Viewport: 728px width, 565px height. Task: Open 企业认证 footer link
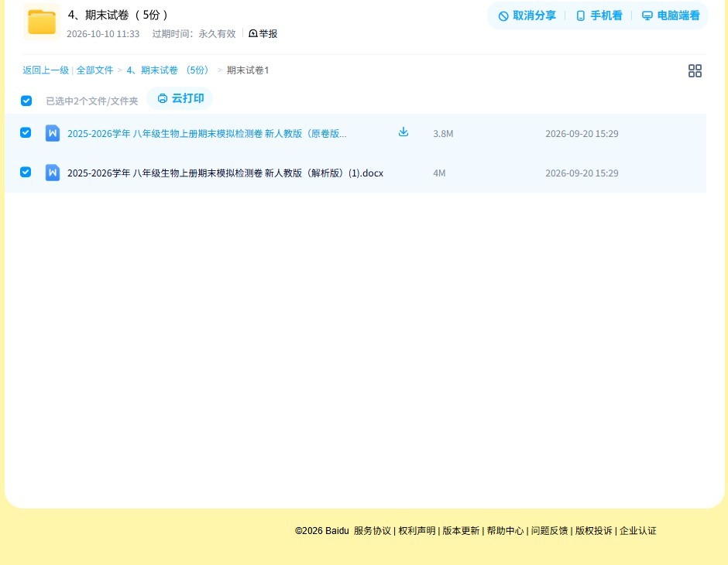[638, 531]
